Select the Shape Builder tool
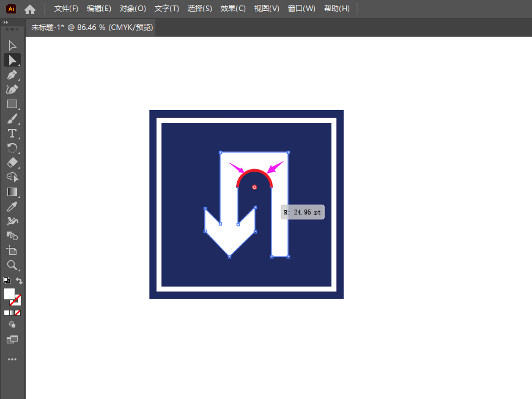Screen dimensions: 532x399 coord(12,177)
